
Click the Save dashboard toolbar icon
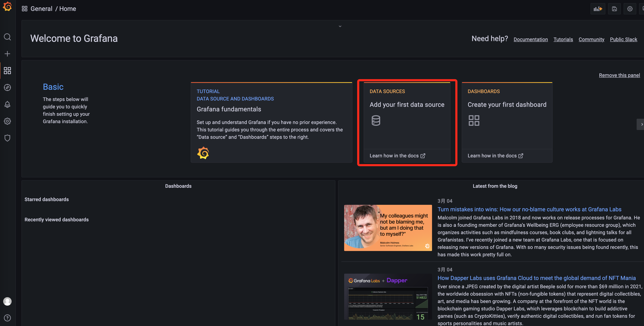coord(614,9)
